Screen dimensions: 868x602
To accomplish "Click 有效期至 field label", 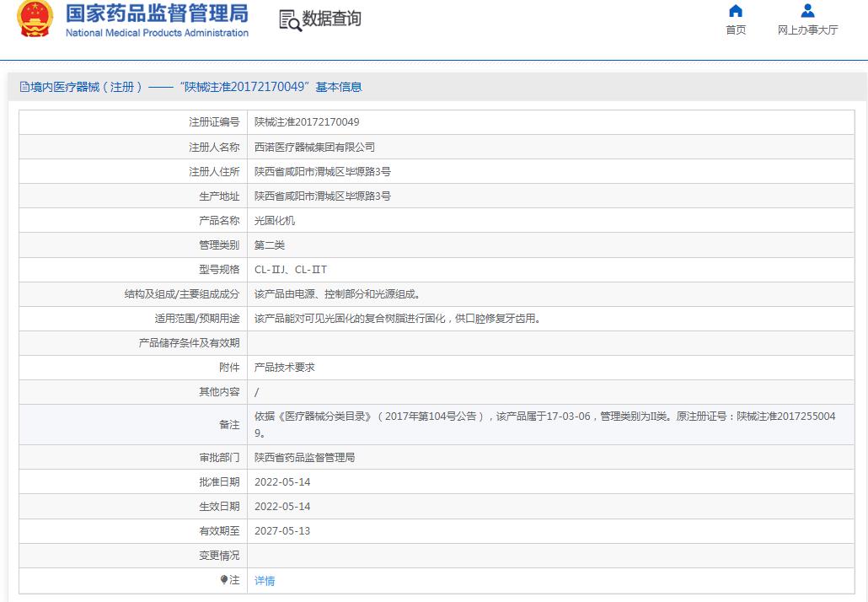I will coord(219,530).
